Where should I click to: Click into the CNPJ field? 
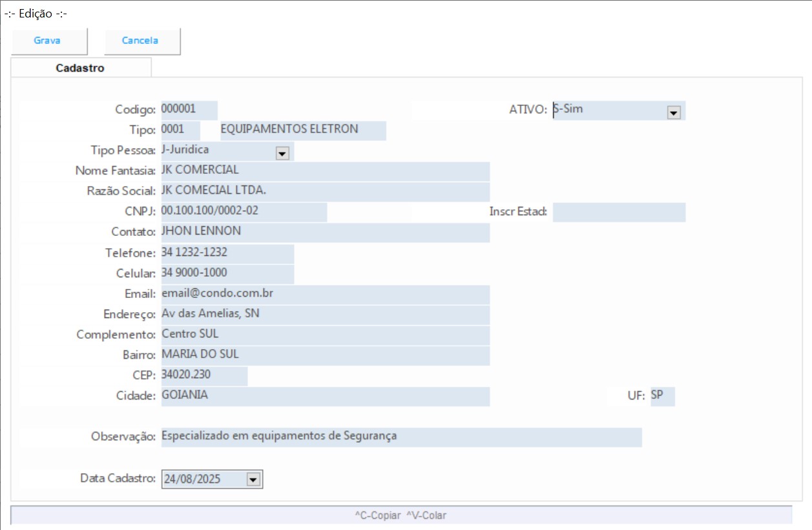coord(243,212)
